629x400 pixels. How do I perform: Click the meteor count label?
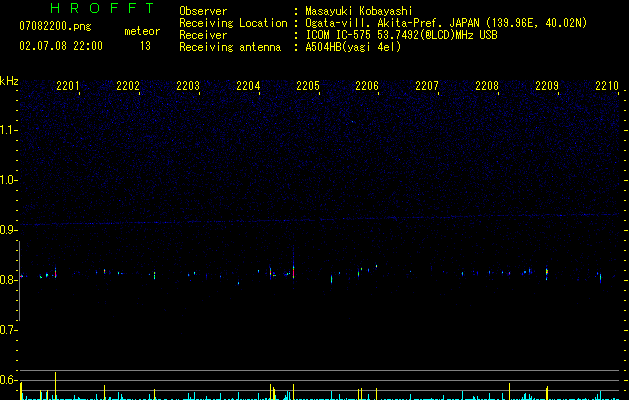click(142, 31)
